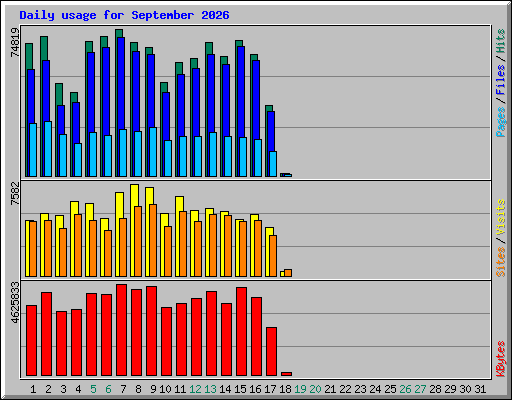Click the 74819 hits axis value
Image resolution: width=512 pixels, height=400 pixels.
(15, 42)
